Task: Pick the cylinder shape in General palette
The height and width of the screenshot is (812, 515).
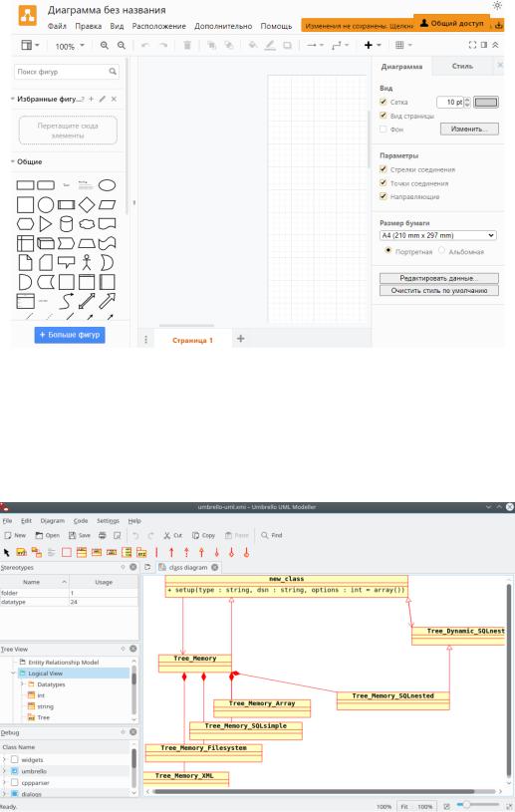Action: click(67, 224)
